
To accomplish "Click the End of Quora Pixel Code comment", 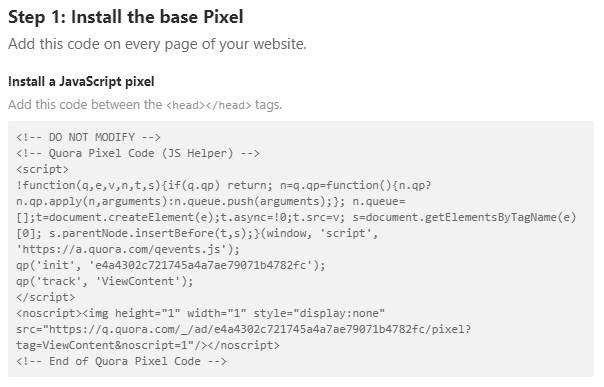I will tap(121, 362).
